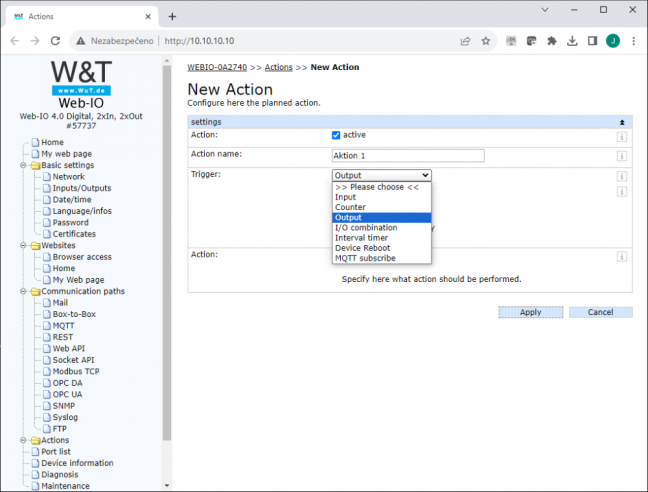Click the bookmark star icon

click(486, 40)
